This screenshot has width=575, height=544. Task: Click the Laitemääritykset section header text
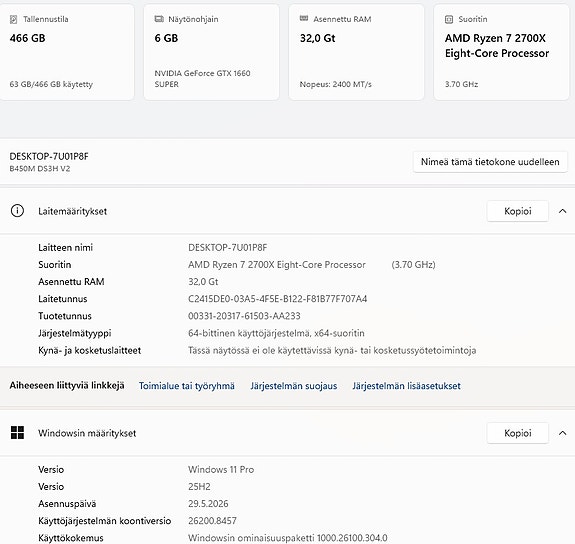pyautogui.click(x=73, y=211)
